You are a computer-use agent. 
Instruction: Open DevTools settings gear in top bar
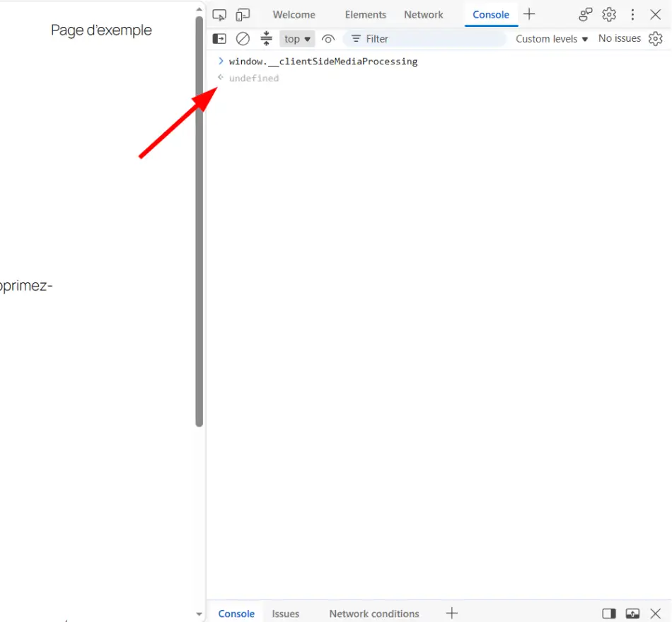tap(609, 15)
